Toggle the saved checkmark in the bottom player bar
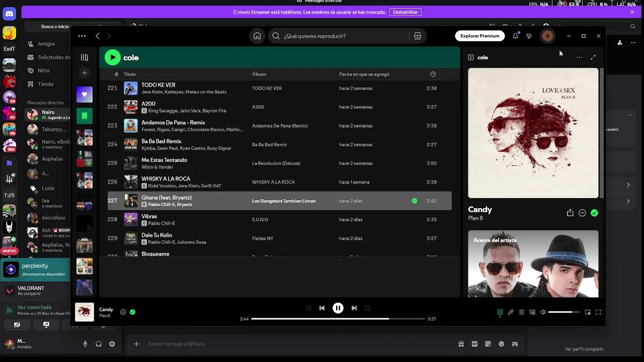 click(132, 312)
